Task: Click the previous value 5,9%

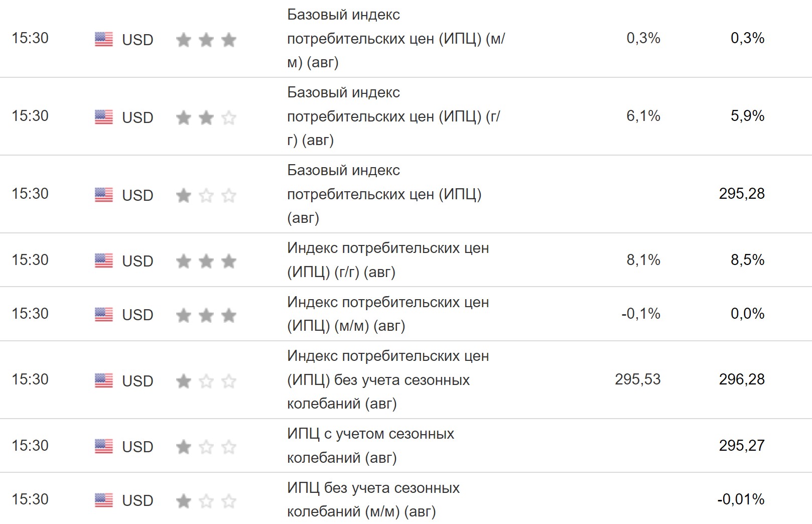Action: (x=747, y=116)
